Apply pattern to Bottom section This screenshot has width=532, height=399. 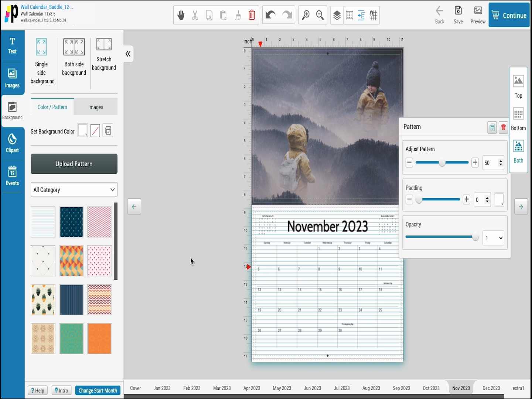pos(518,119)
